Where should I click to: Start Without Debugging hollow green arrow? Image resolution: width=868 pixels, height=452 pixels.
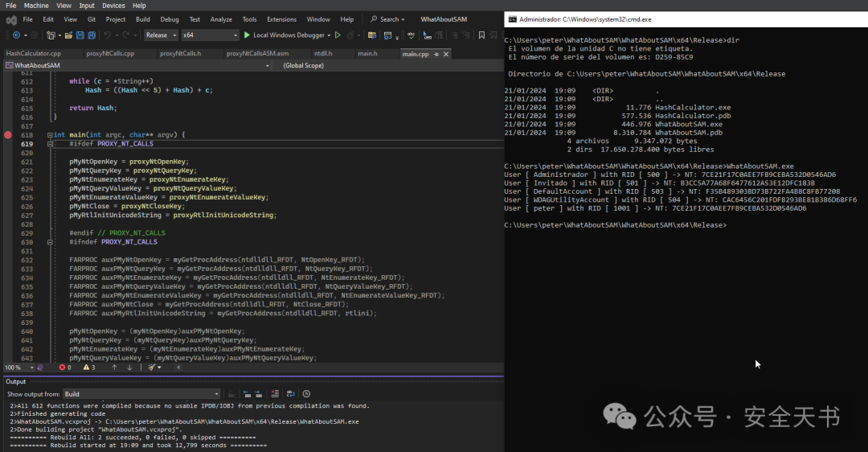(338, 35)
